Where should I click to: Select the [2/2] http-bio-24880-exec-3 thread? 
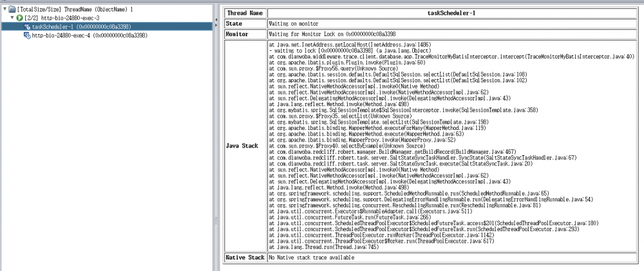pyautogui.click(x=62, y=17)
